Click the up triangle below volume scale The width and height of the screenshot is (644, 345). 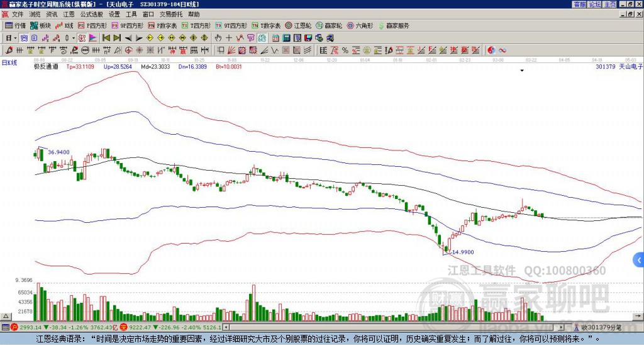(6, 316)
